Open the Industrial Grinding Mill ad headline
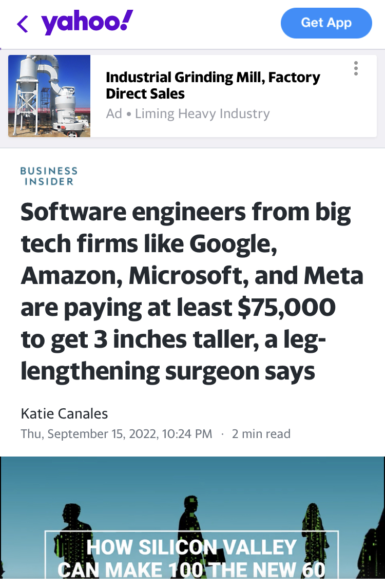 213,85
